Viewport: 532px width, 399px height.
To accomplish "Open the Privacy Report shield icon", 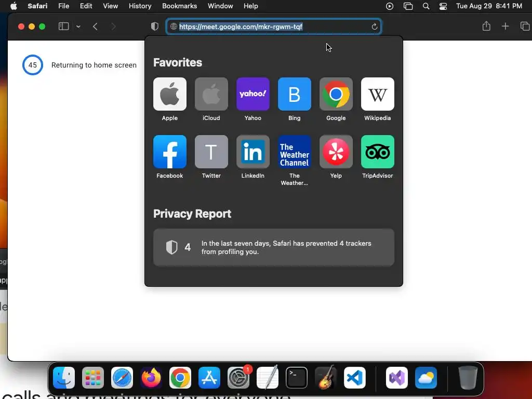I will coord(155,26).
